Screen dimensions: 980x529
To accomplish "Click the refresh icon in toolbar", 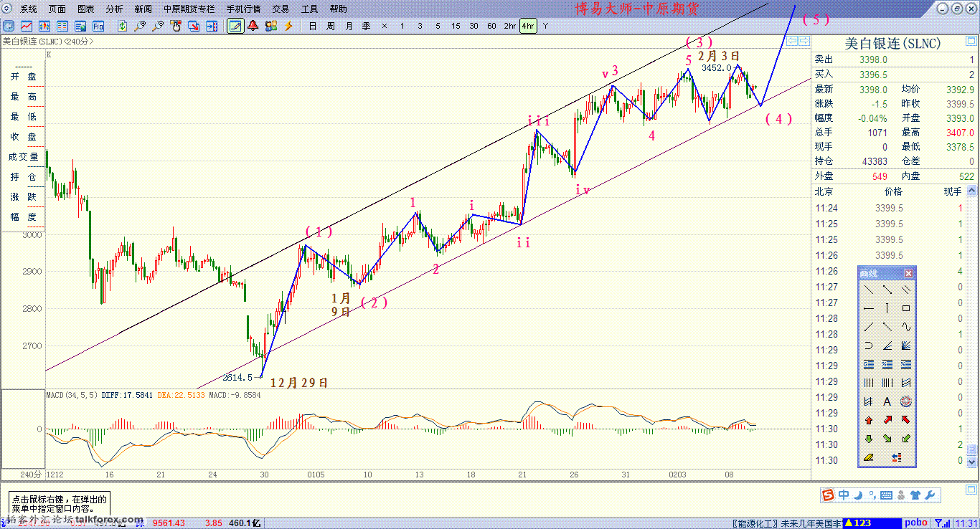I will coord(122,26).
